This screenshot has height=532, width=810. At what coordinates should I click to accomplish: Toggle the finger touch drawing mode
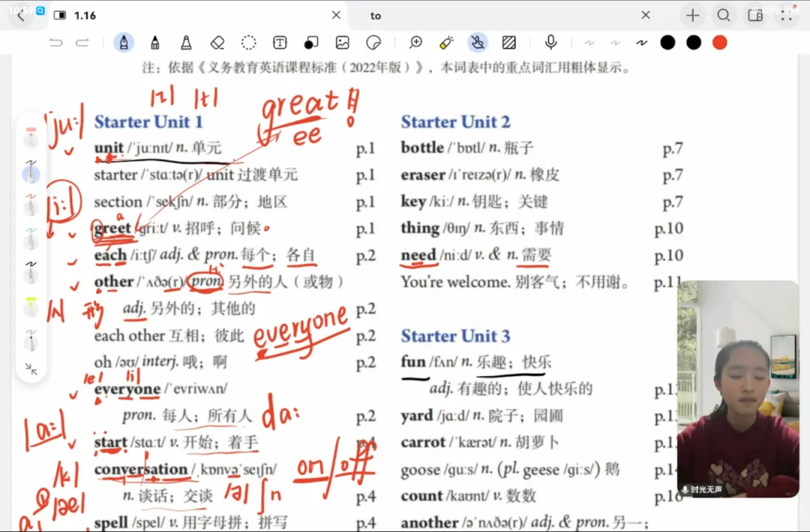coord(477,43)
